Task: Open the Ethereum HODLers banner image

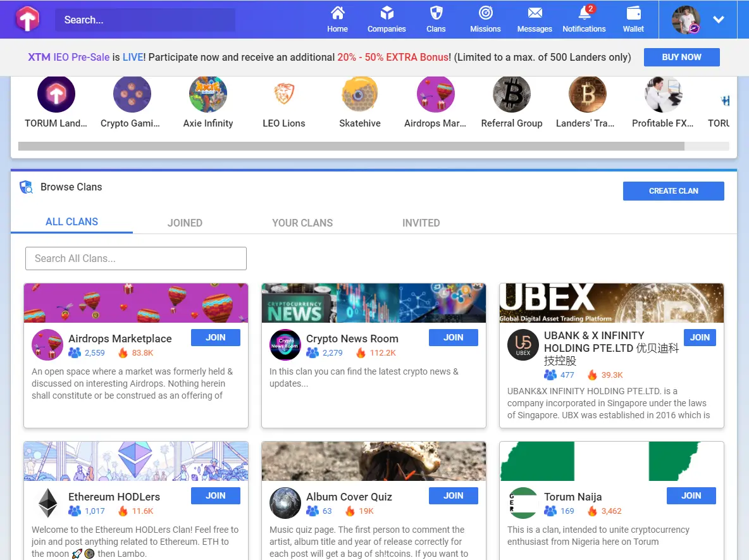Action: click(x=136, y=461)
